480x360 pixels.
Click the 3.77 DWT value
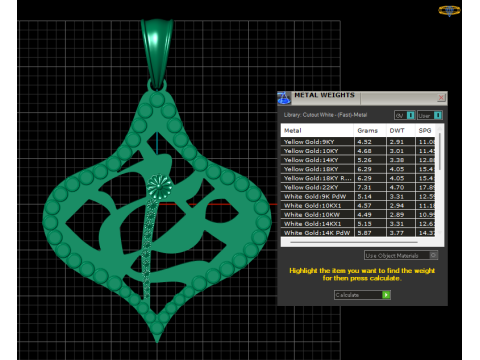pyautogui.click(x=397, y=233)
